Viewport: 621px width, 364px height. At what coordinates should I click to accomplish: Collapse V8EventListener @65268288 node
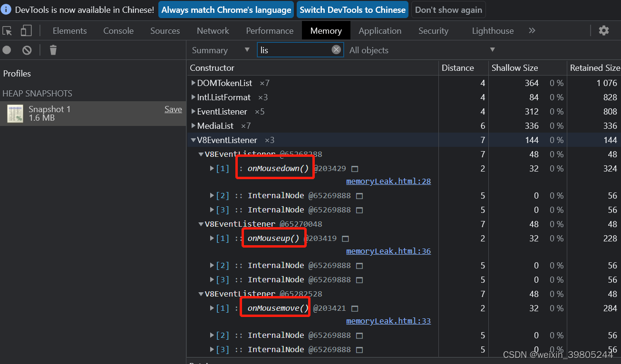pos(201,154)
